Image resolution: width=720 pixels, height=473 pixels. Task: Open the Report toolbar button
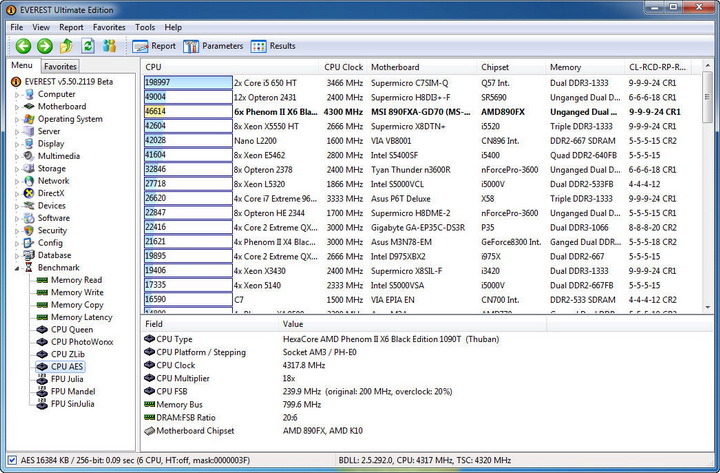(x=154, y=46)
